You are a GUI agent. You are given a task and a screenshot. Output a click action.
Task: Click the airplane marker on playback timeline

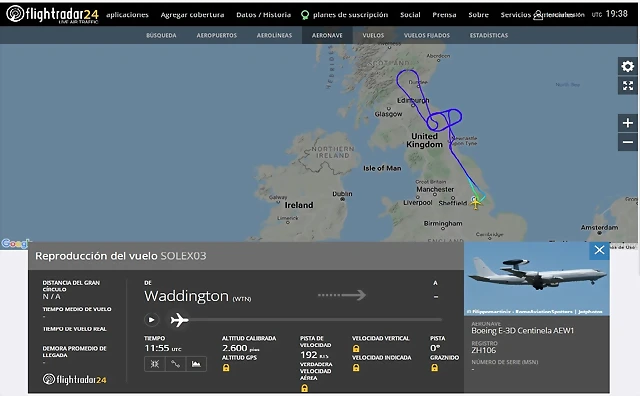pyautogui.click(x=180, y=320)
